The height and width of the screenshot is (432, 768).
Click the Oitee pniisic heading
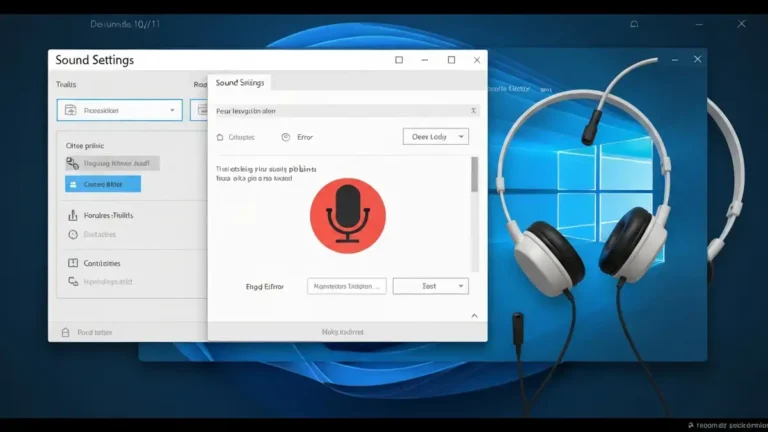click(x=85, y=145)
